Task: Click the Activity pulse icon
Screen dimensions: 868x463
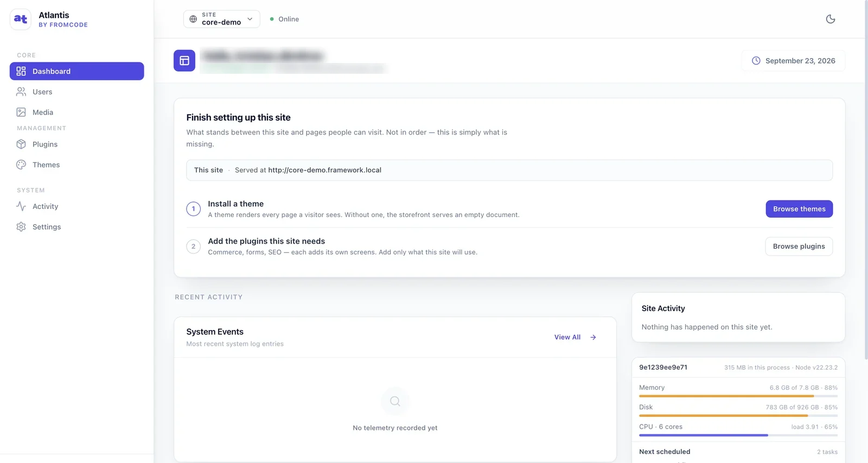Action: click(21, 206)
